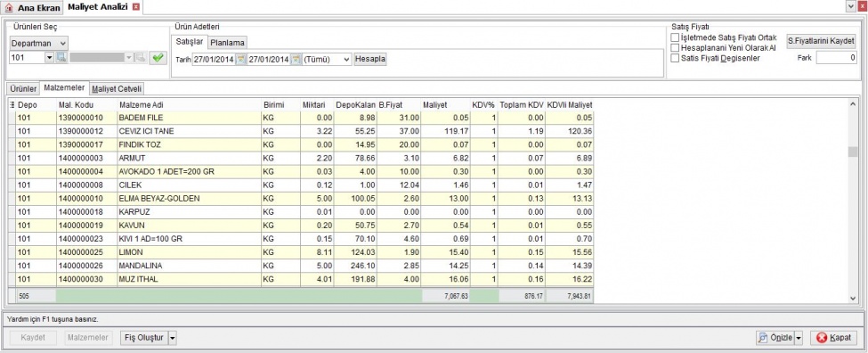This screenshot has height=353, width=868.
Task: Open the calendar picker for start date
Action: (240, 60)
